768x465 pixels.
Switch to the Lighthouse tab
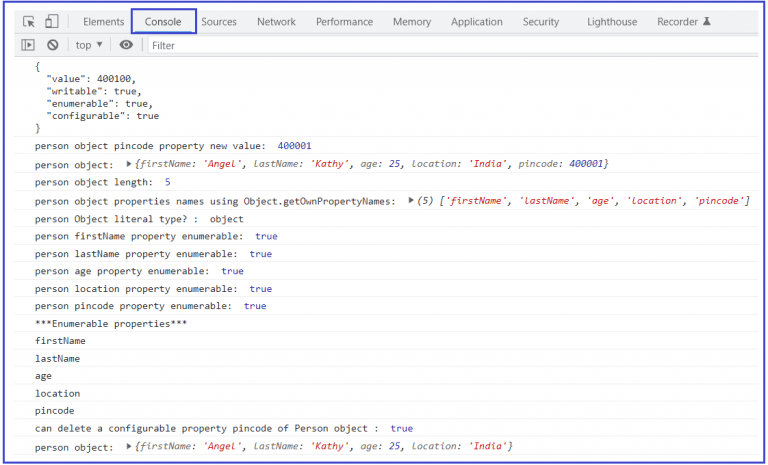tap(612, 22)
